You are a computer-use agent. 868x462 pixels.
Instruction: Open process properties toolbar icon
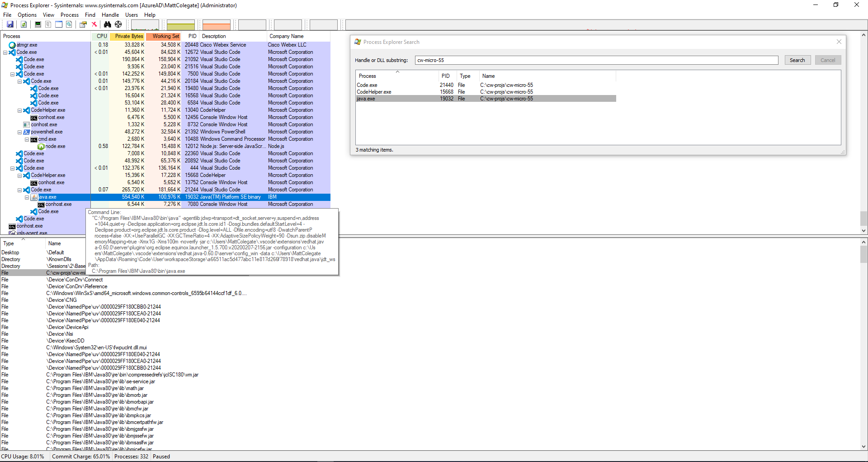[83, 24]
